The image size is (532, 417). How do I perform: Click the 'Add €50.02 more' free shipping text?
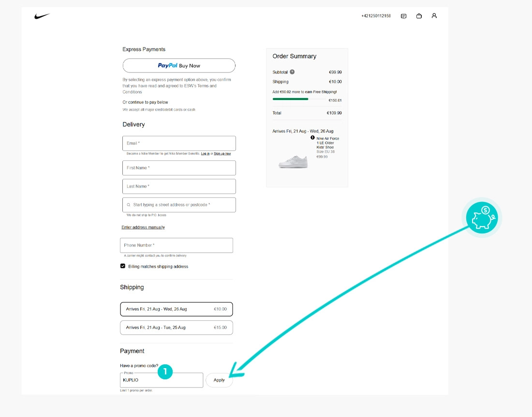pos(305,92)
